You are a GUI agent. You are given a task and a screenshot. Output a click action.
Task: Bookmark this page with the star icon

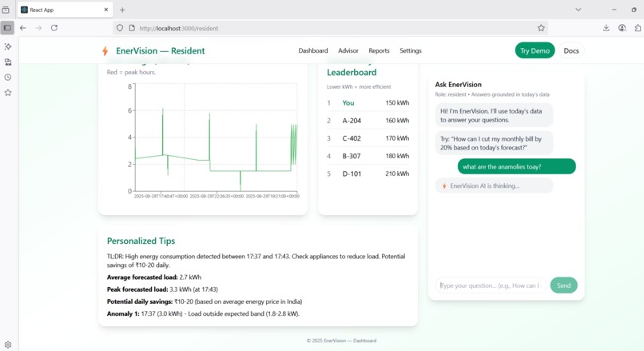pyautogui.click(x=541, y=28)
